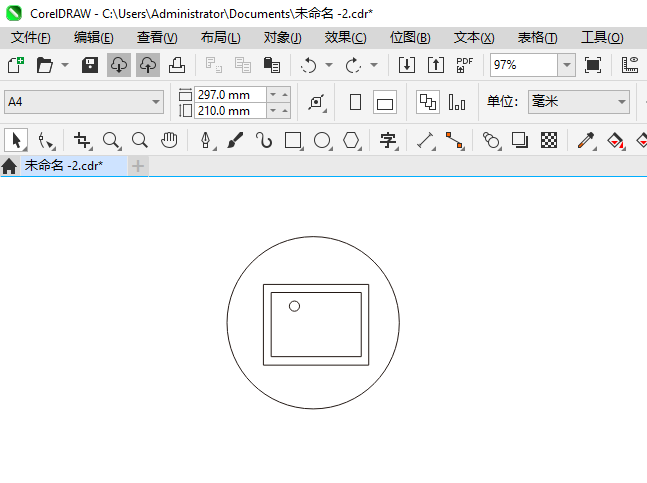
Task: Select the Pen tool
Action: coord(206,140)
